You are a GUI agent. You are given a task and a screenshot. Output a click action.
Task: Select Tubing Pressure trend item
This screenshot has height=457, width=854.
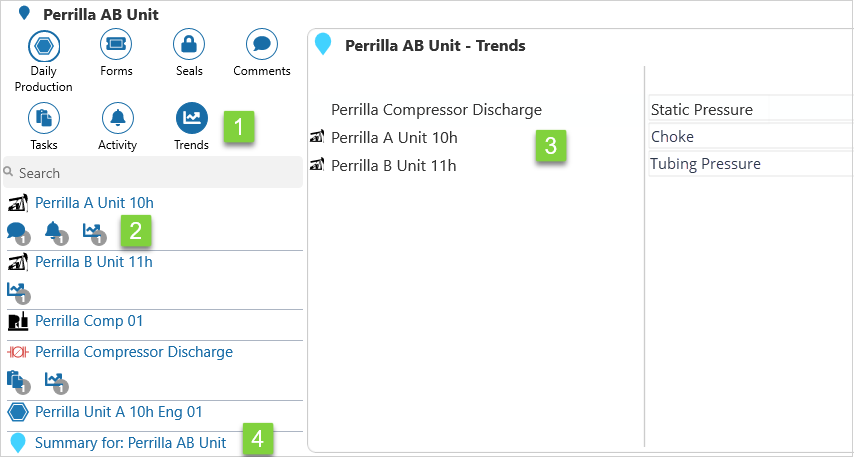click(x=705, y=164)
